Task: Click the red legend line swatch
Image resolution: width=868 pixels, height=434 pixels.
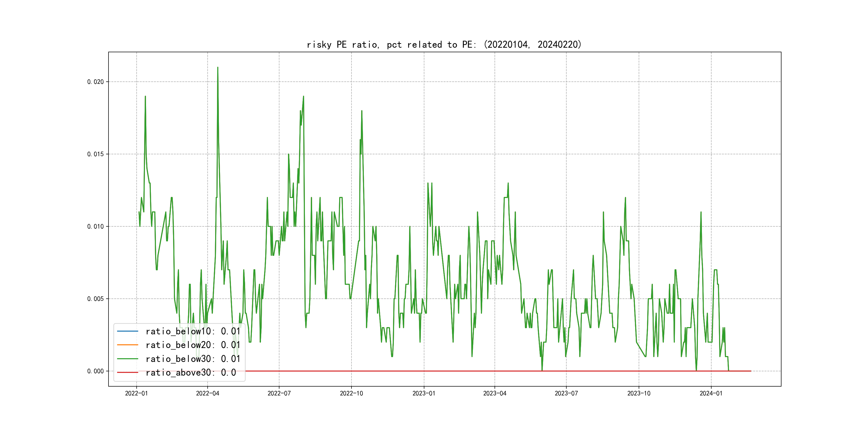Action: (x=127, y=373)
